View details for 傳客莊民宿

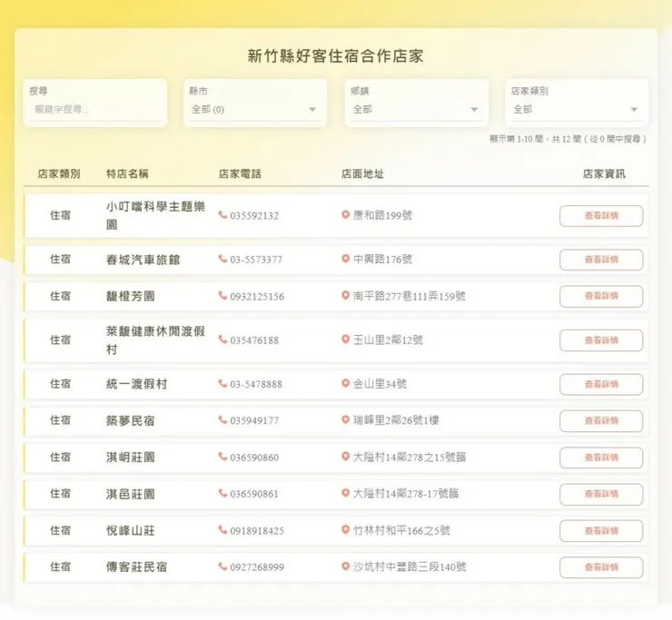coord(601,567)
